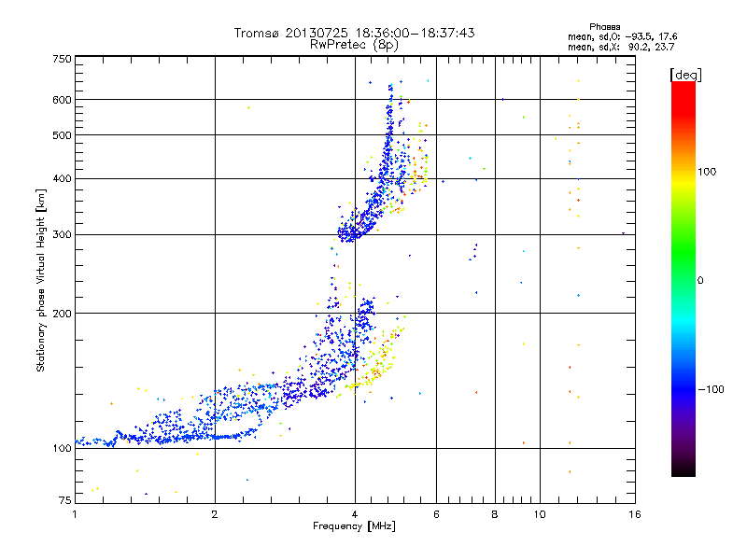Click the x-axis tick label "8"
This screenshot has width=747, height=560.
(495, 514)
